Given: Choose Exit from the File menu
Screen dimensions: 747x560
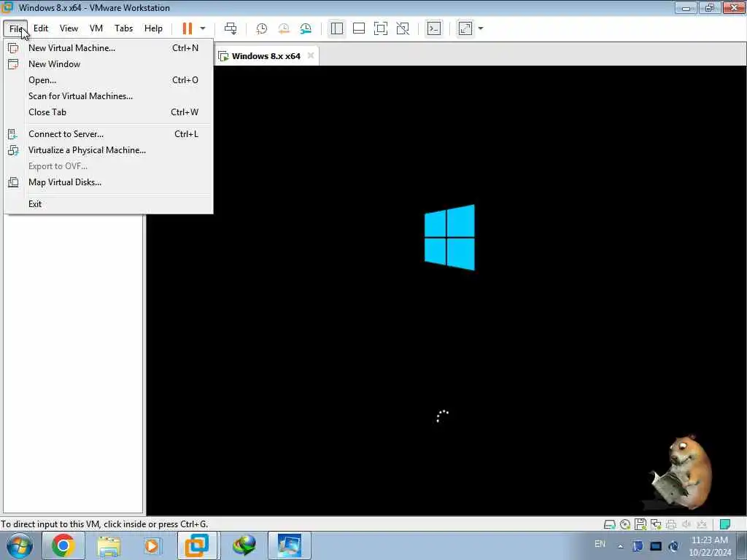Looking at the screenshot, I should click(109, 204).
